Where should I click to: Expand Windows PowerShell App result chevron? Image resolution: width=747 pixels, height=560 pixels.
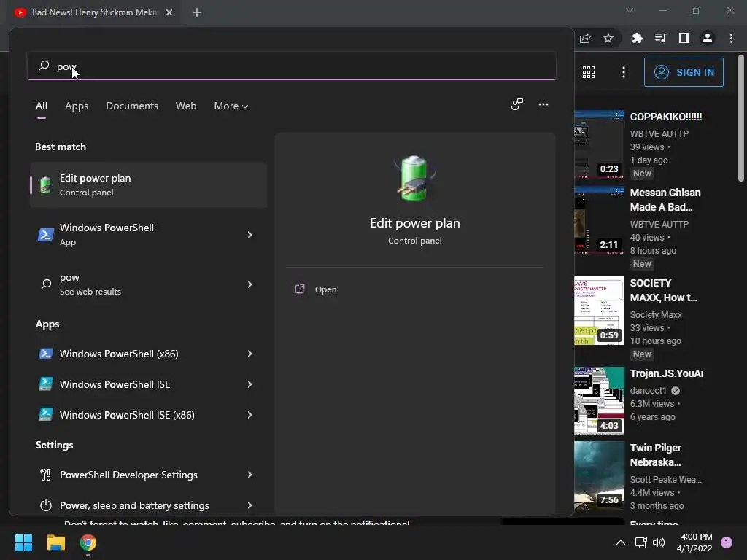coord(249,235)
